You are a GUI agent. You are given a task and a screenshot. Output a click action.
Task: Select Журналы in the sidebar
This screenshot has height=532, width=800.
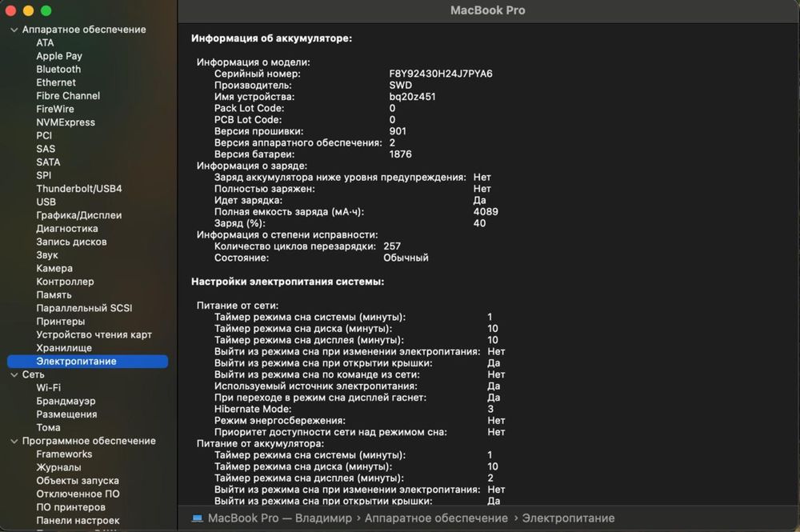58,467
